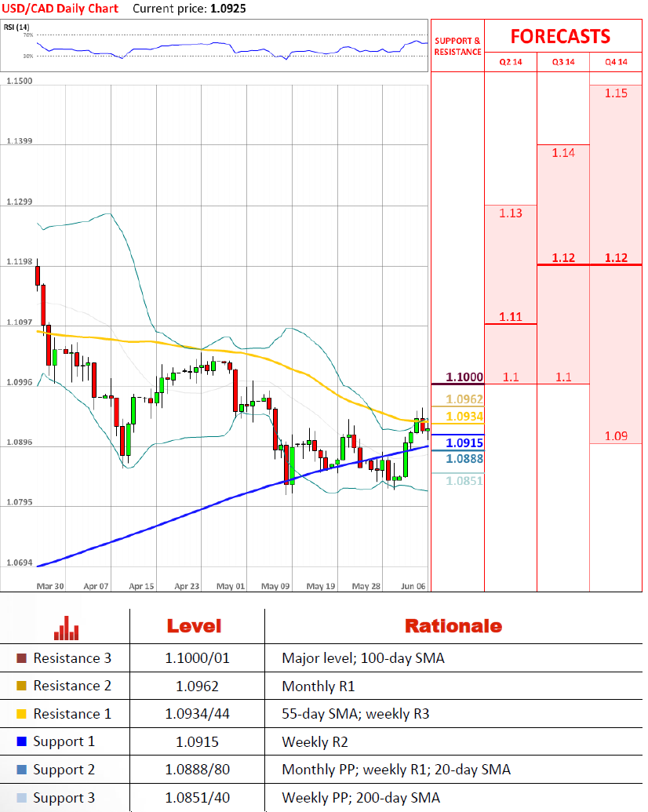Select the Resistance 3 row label
This screenshot has width=648, height=812.
[72, 658]
